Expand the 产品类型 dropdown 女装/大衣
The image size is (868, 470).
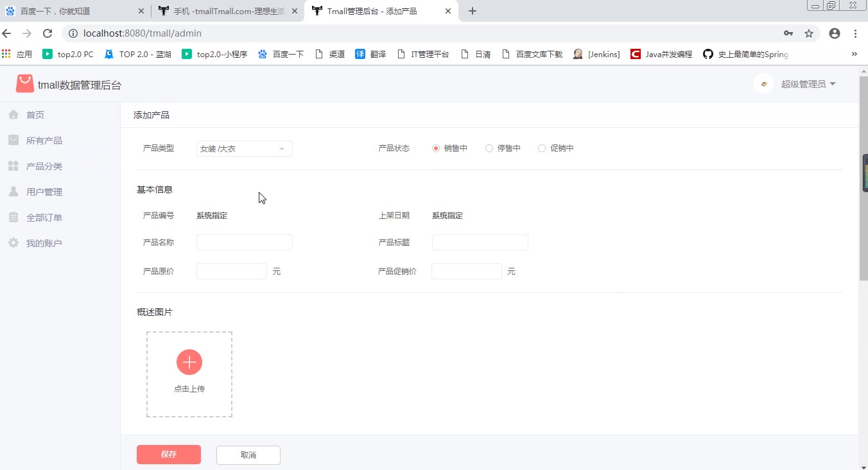244,149
